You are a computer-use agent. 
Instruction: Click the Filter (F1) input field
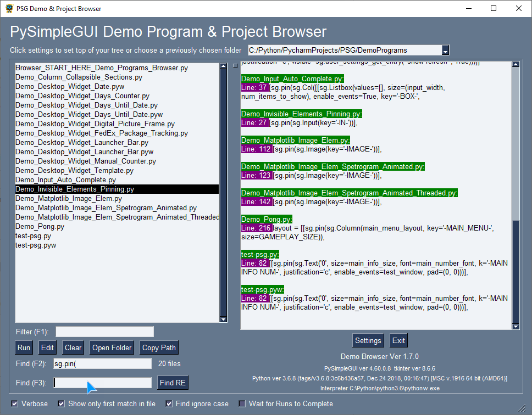tap(104, 331)
